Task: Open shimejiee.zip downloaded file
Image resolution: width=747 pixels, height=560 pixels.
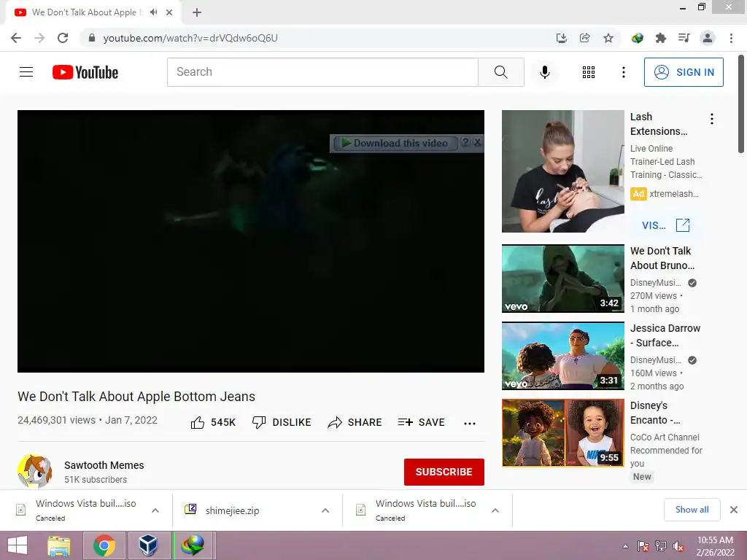Action: (232, 510)
